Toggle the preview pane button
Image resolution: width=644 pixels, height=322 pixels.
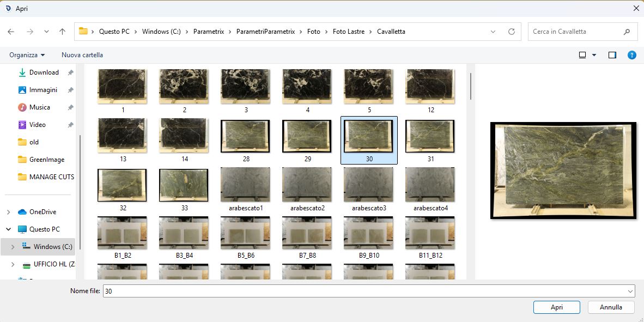(x=612, y=55)
